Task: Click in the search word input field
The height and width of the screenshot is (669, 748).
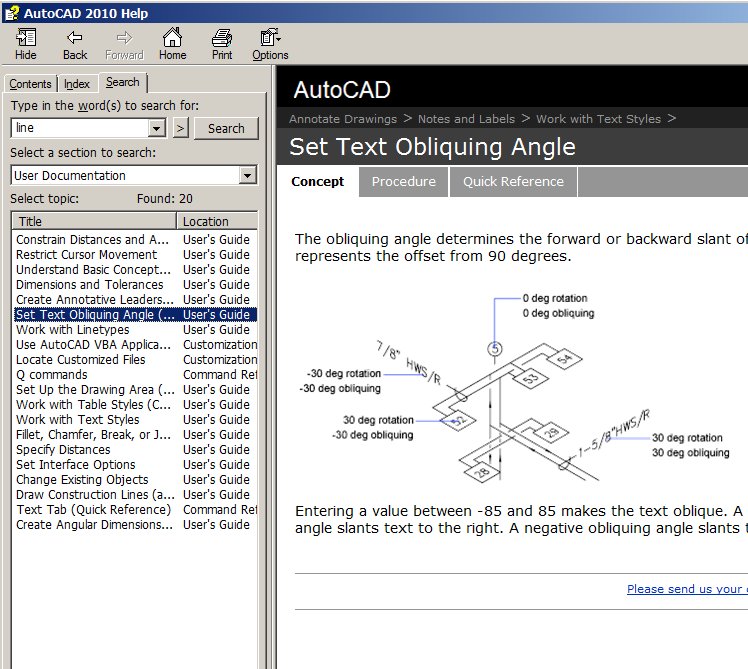Action: (x=80, y=128)
